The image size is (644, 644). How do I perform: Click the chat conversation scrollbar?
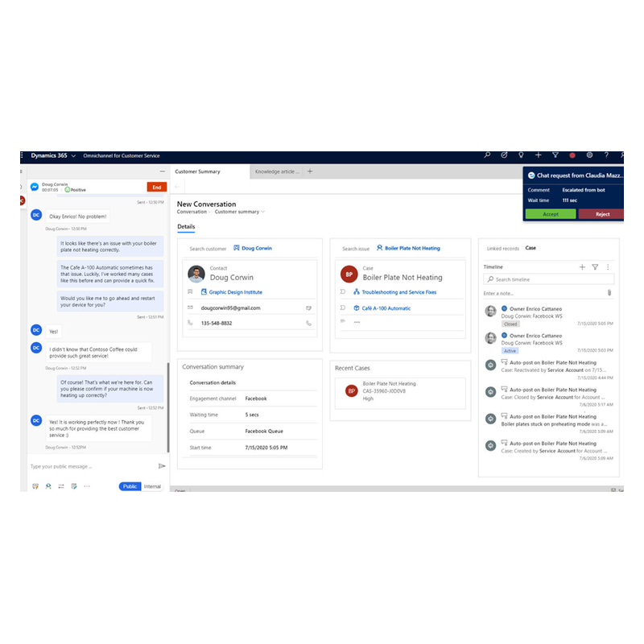pyautogui.click(x=168, y=407)
